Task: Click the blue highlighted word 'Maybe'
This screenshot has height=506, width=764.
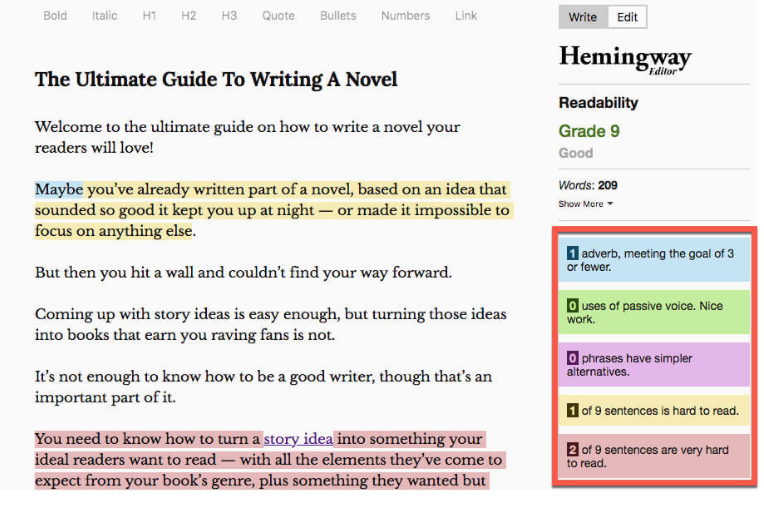Action: point(59,189)
